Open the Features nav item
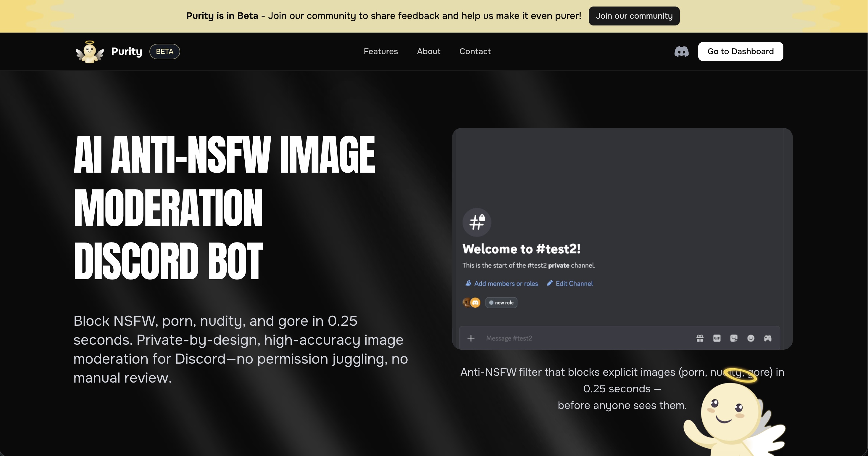Screen dimensions: 868x456 point(380,52)
